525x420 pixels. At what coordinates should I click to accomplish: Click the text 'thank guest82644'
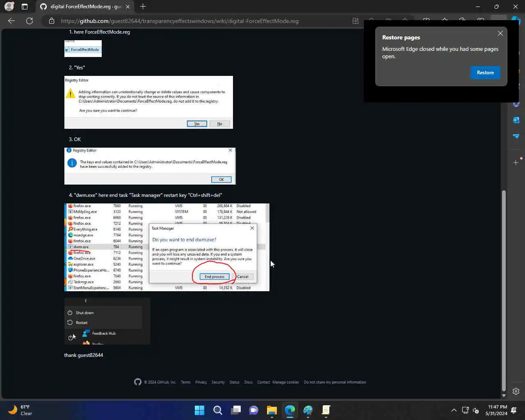(84, 355)
